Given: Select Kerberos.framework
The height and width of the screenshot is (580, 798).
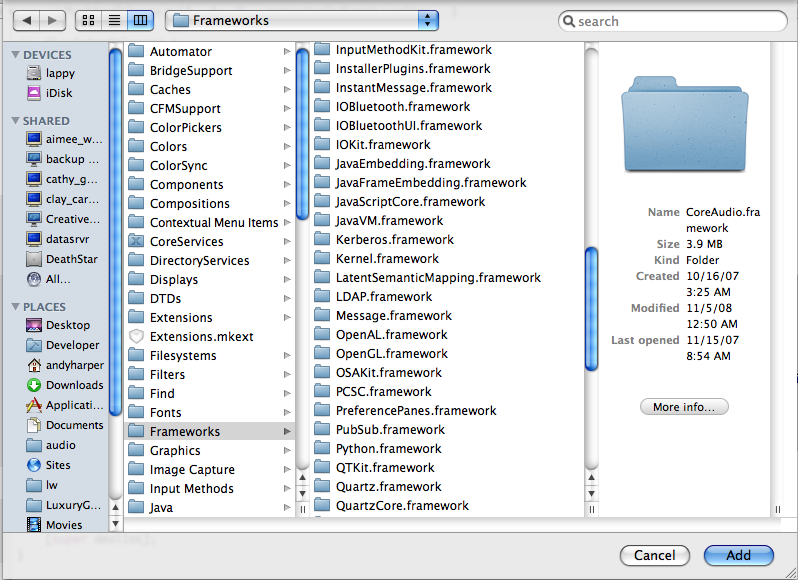Looking at the screenshot, I should 447,240.
